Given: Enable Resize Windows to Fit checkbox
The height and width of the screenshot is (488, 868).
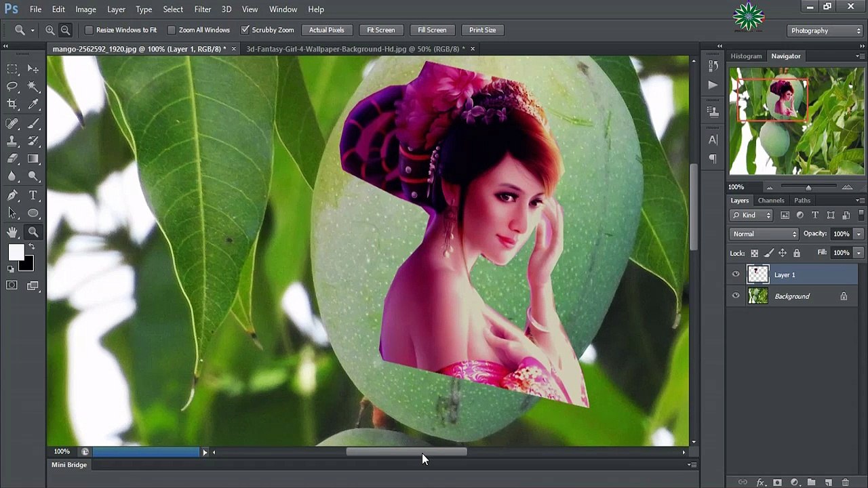Looking at the screenshot, I should (89, 30).
